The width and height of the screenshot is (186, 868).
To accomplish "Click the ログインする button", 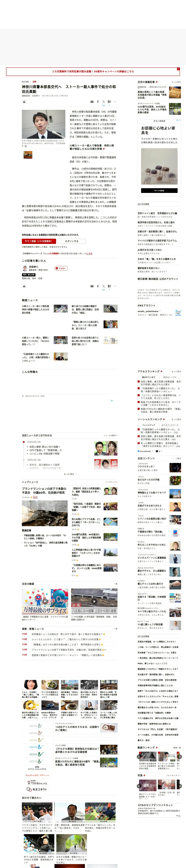I will [72, 241].
